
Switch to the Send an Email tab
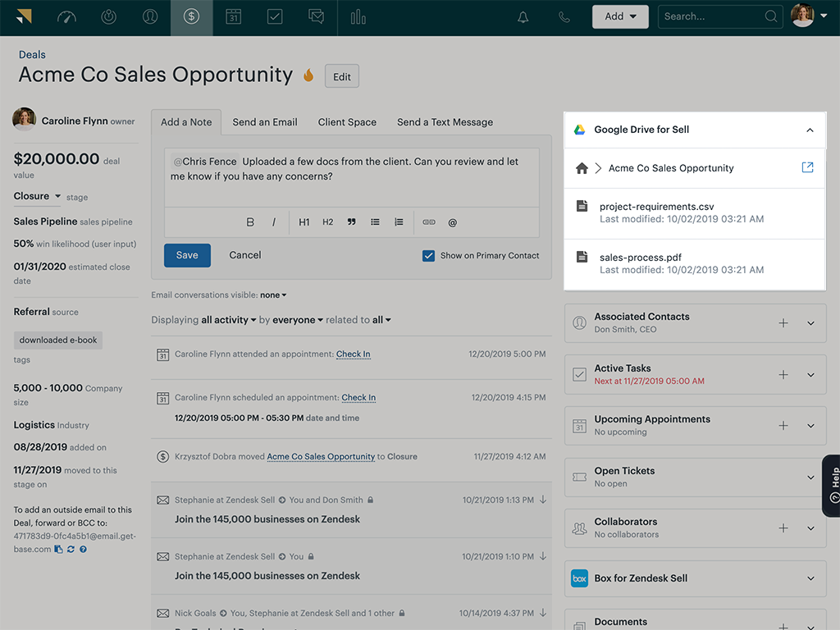[x=265, y=121]
